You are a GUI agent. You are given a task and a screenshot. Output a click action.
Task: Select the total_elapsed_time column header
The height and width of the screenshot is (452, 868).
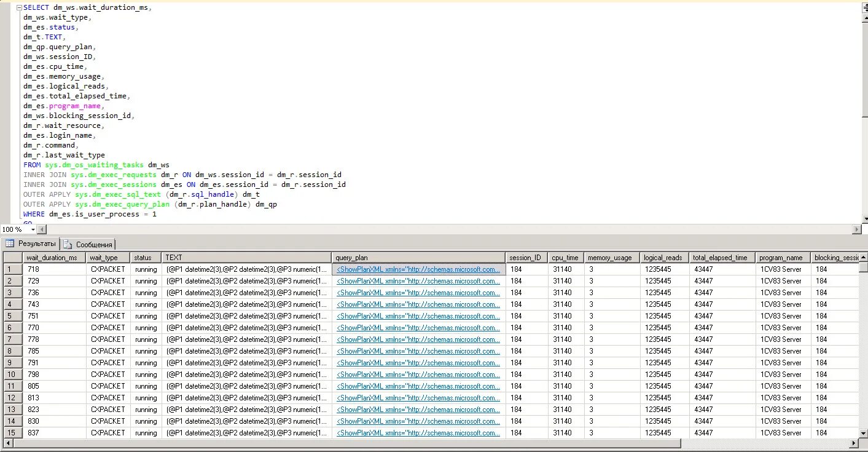click(722, 258)
